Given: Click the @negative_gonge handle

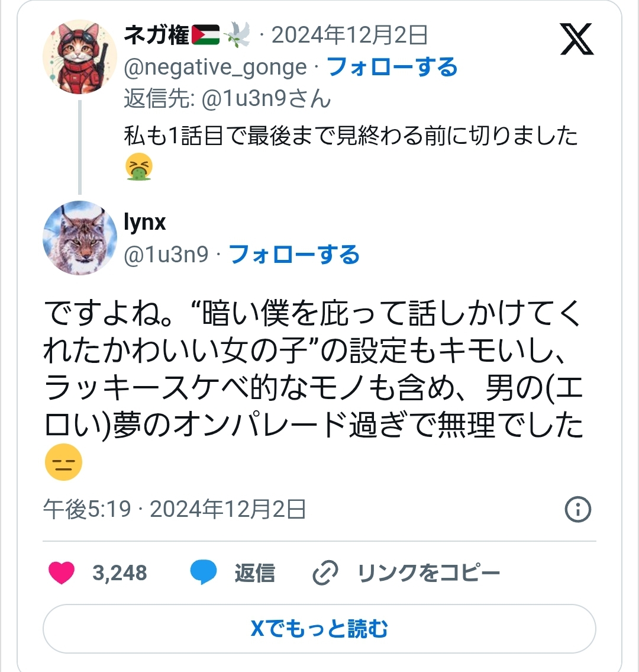Looking at the screenshot, I should [215, 67].
